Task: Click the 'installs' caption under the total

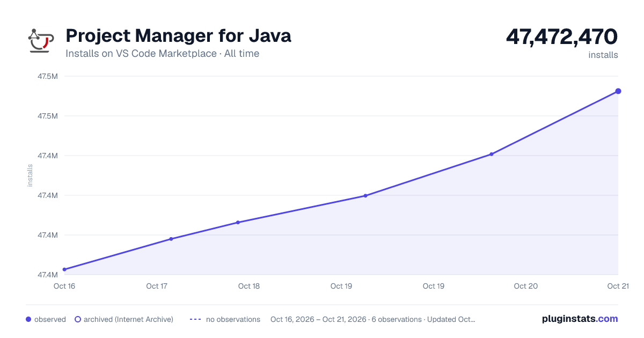Action: click(603, 55)
